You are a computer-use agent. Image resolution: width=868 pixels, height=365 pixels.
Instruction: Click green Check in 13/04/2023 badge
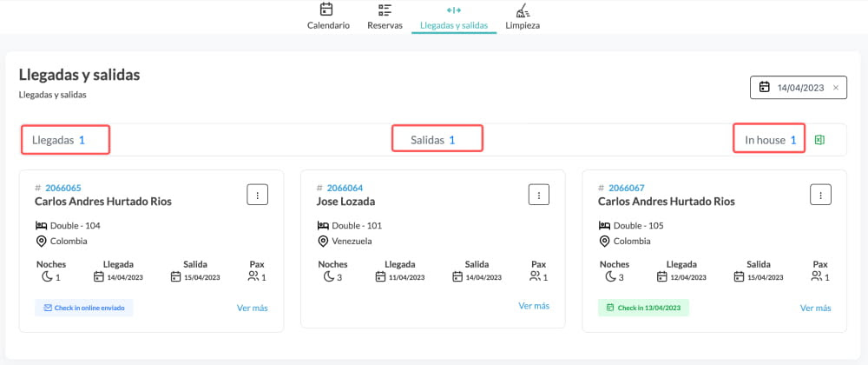643,308
